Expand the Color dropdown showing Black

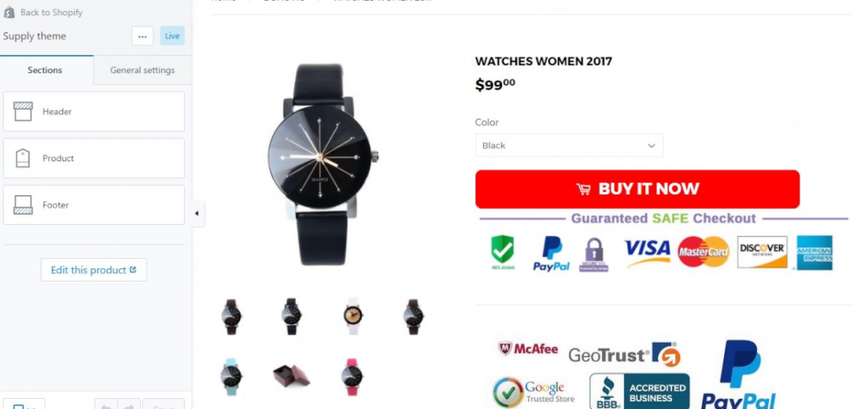pos(569,145)
